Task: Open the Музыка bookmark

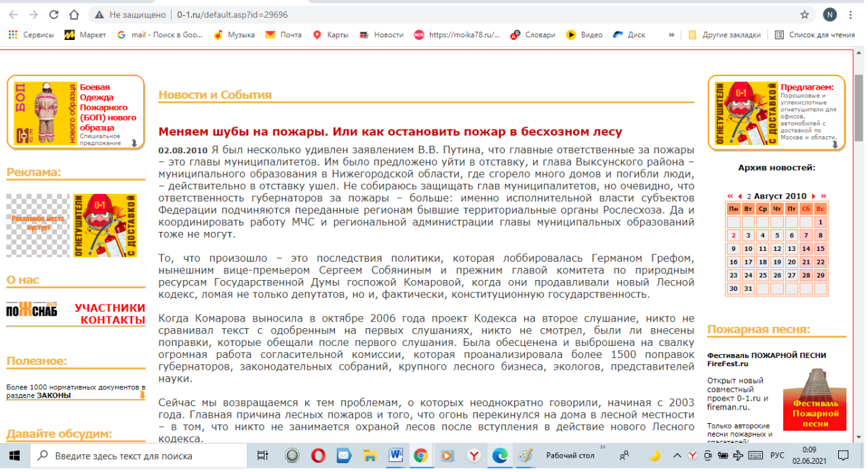Action: (234, 35)
